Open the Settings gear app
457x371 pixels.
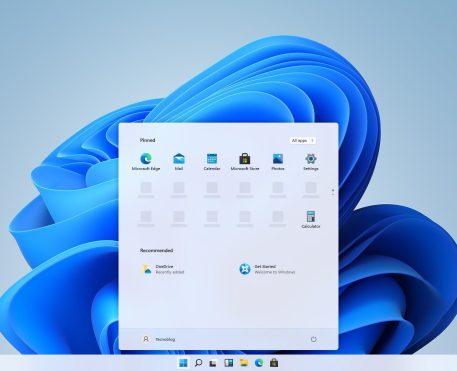[311, 162]
